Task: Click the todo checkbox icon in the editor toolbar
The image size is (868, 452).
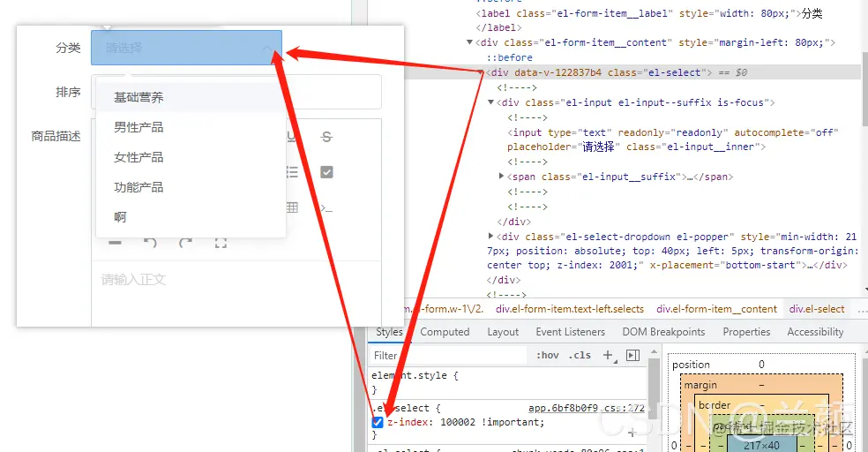Action: point(326,172)
